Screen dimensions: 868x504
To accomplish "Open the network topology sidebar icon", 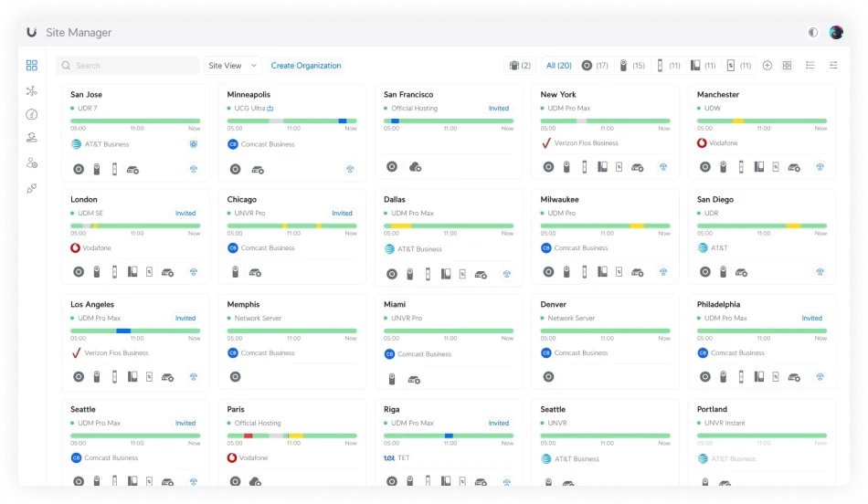I will pyautogui.click(x=32, y=90).
